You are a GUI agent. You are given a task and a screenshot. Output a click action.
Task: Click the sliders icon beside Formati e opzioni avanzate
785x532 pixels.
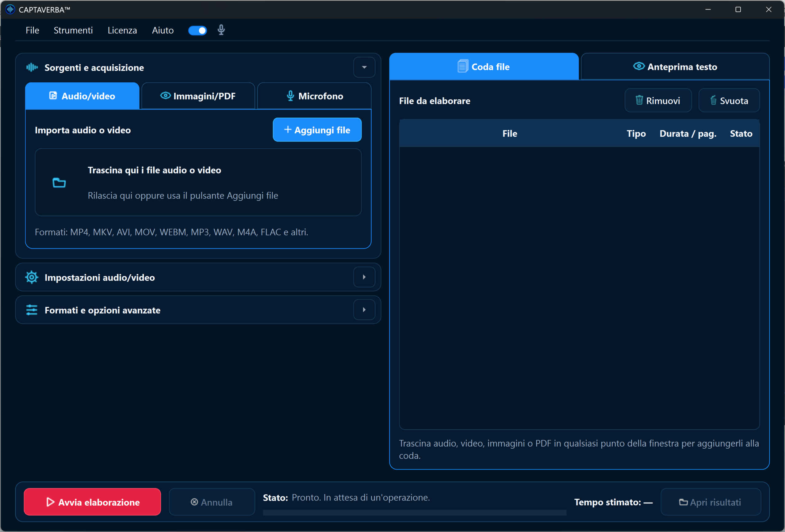pyautogui.click(x=32, y=310)
